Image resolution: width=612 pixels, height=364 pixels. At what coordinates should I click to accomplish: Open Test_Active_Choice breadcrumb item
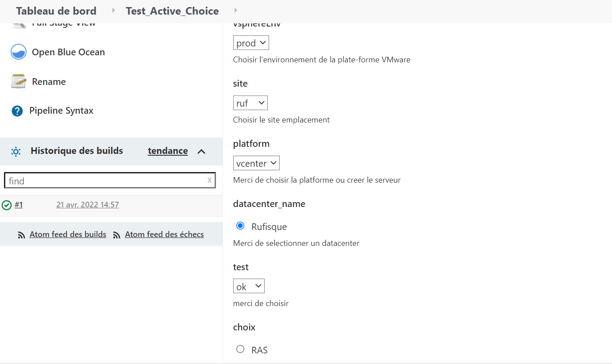pyautogui.click(x=172, y=11)
